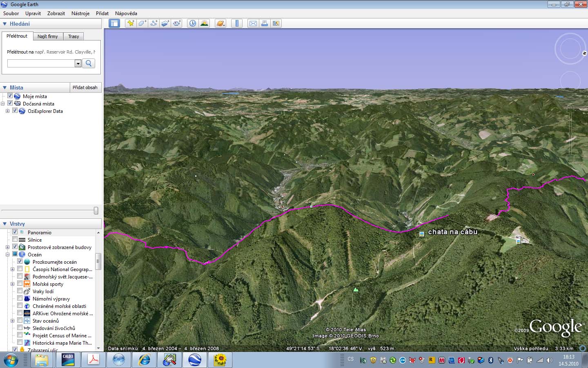588x368 pixels.
Task: Click the Add Placemark pushpin icon
Action: 131,23
